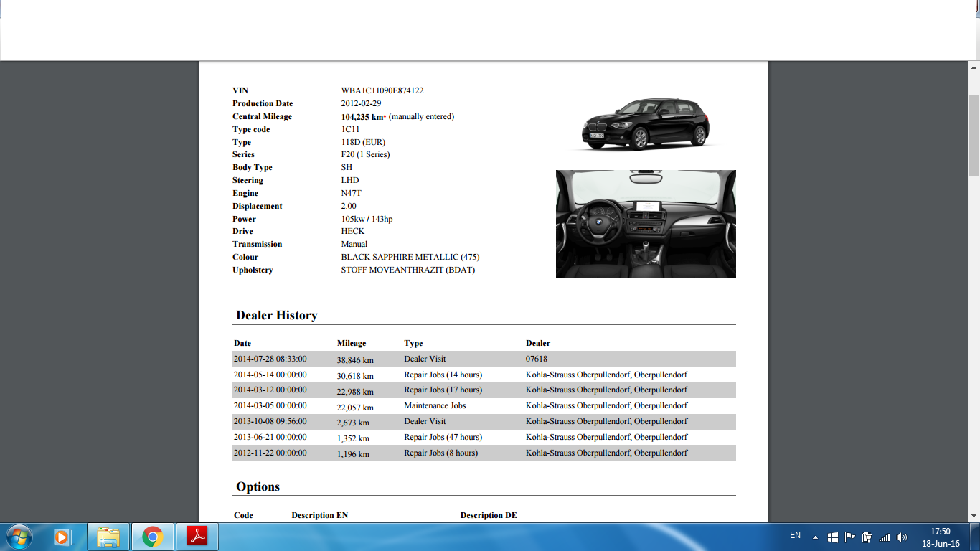
Task: Click the Description DE column header
Action: [x=489, y=515]
